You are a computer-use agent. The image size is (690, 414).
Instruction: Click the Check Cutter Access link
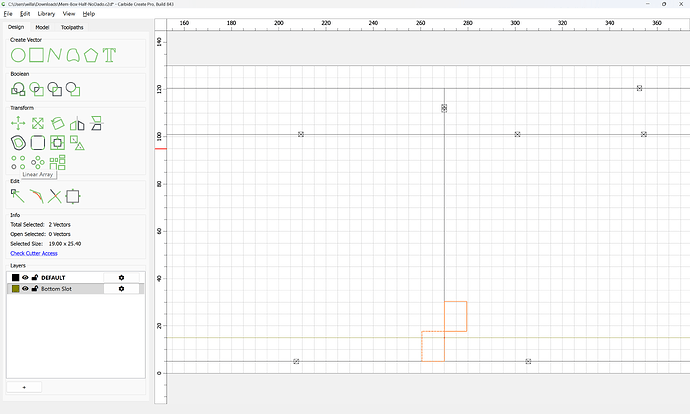[x=34, y=253]
